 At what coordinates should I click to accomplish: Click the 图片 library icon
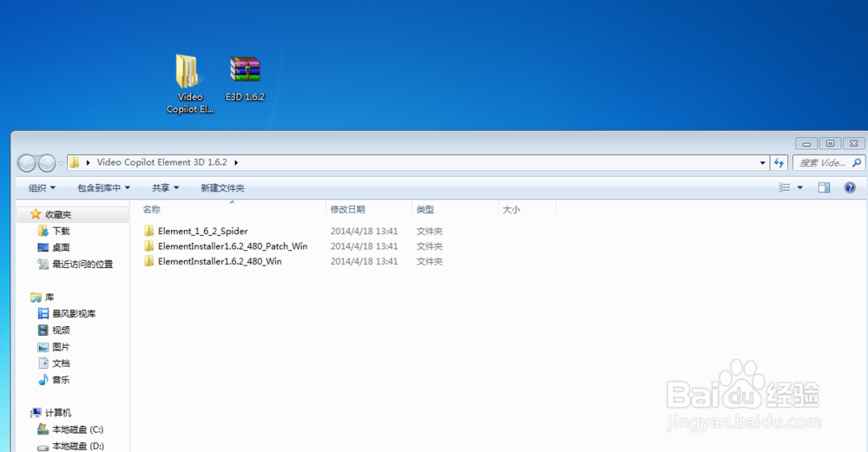pos(43,347)
